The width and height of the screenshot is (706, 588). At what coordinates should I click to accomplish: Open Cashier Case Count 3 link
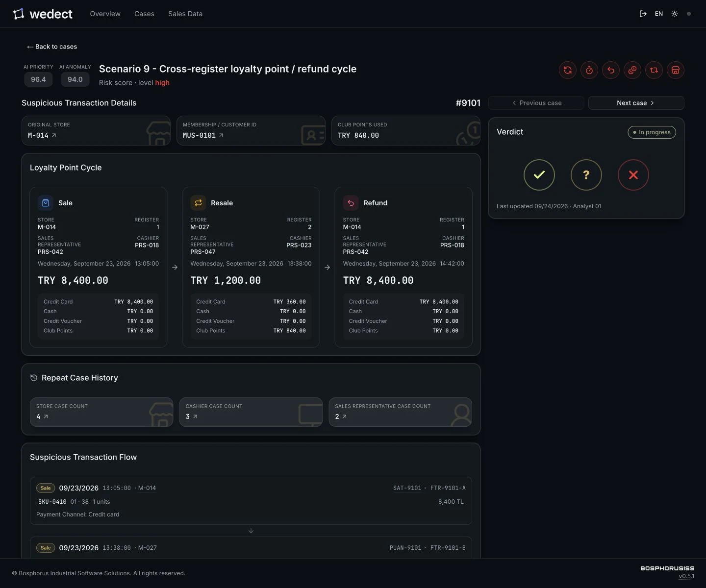[x=191, y=416]
